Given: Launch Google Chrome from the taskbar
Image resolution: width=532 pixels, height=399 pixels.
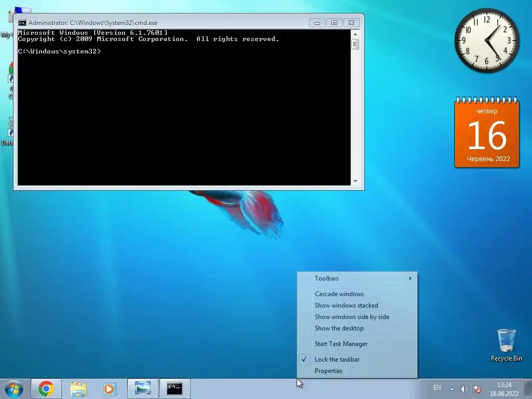Looking at the screenshot, I should pos(46,389).
